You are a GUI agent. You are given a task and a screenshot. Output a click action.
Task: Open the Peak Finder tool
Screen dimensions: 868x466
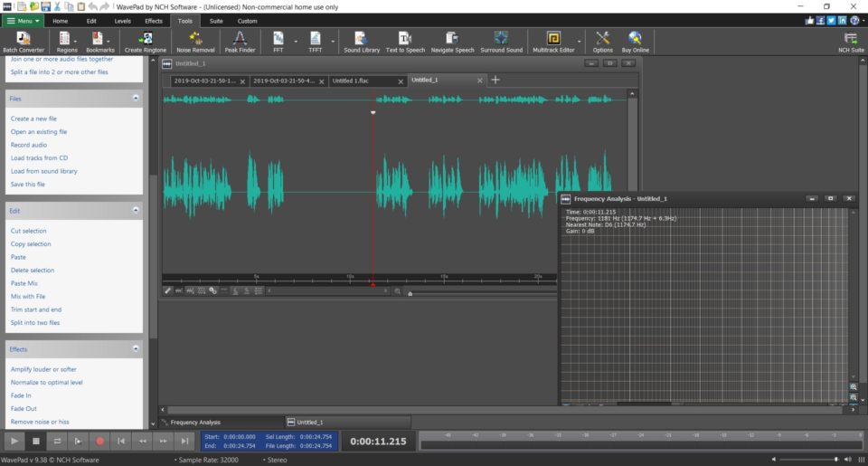(240, 42)
